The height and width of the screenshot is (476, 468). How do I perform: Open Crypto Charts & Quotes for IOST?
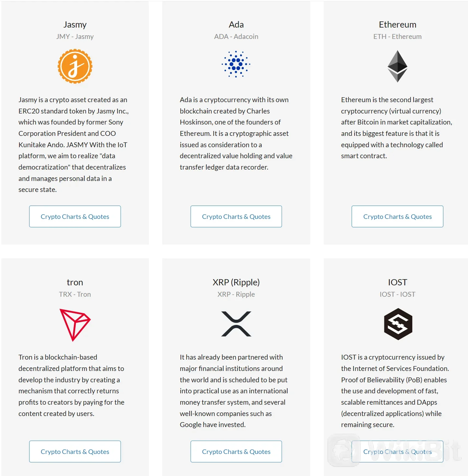click(397, 452)
